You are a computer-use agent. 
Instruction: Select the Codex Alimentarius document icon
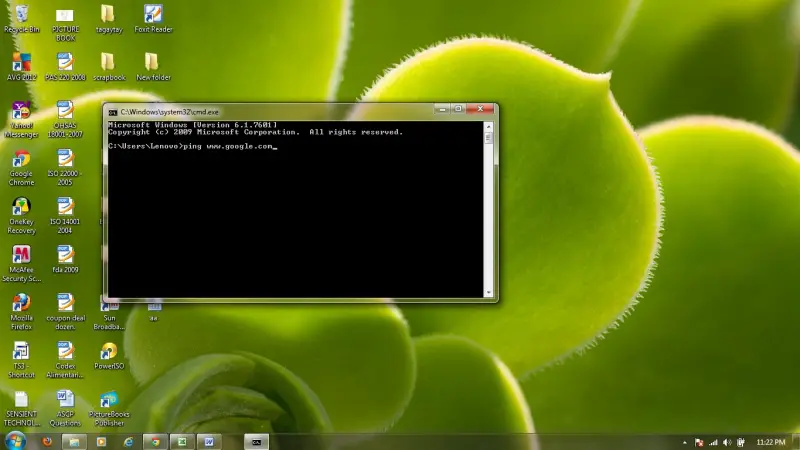pos(65,360)
